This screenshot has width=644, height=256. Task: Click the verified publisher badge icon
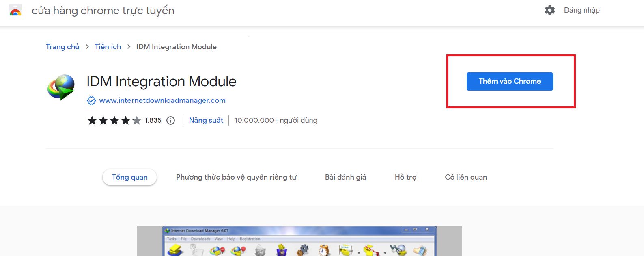click(92, 100)
